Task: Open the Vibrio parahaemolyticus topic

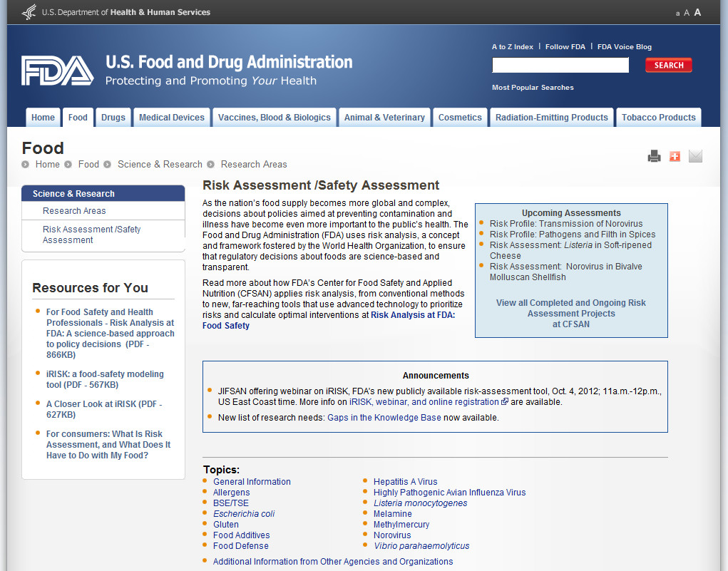Action: point(421,546)
